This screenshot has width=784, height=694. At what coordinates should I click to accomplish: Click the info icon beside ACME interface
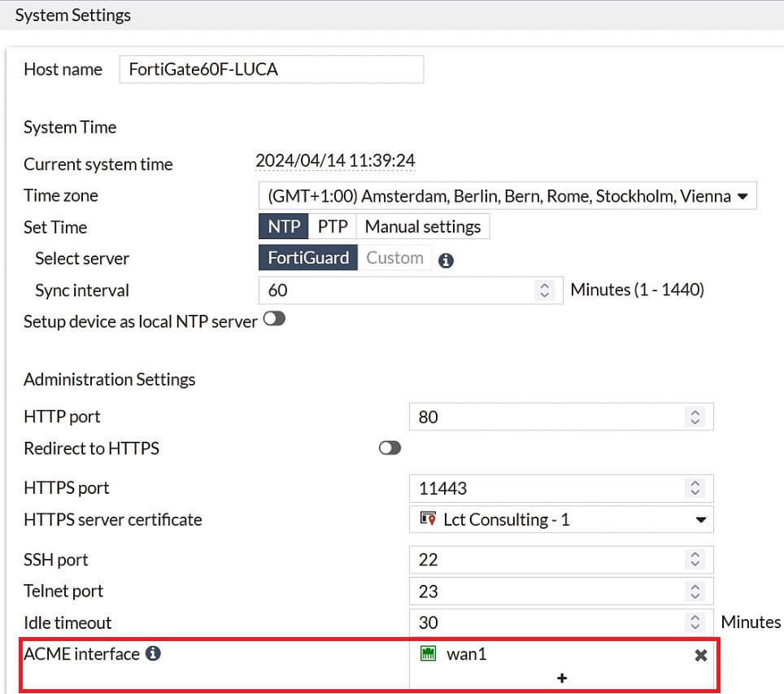(x=153, y=653)
